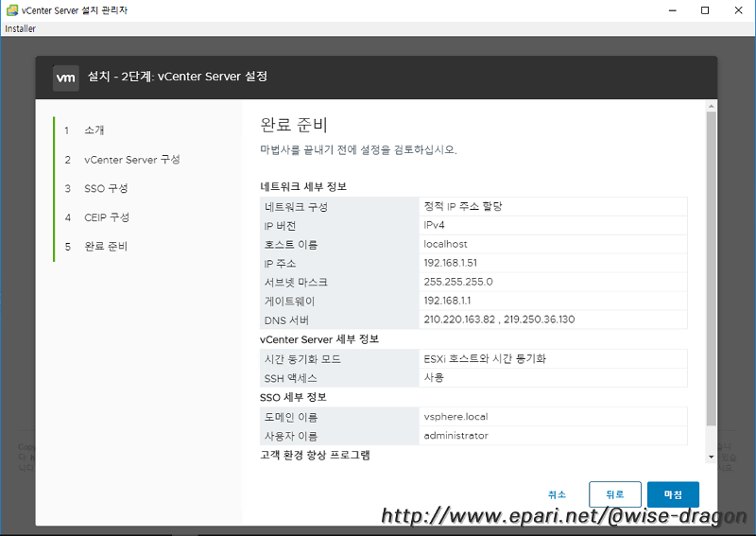The image size is (756, 536).
Task: Click the 사용자 이름 label
Action: [291, 436]
